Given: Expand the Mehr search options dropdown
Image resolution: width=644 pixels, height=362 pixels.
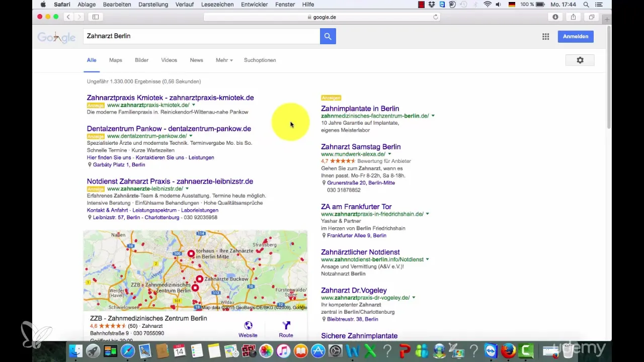Looking at the screenshot, I should 224,60.
